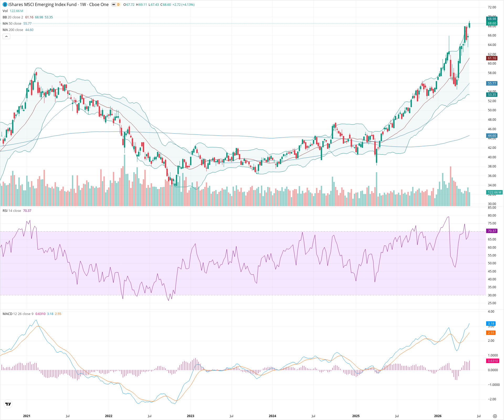Click the 2024 label on time axis
The width and height of the screenshot is (504, 420).
click(x=272, y=416)
